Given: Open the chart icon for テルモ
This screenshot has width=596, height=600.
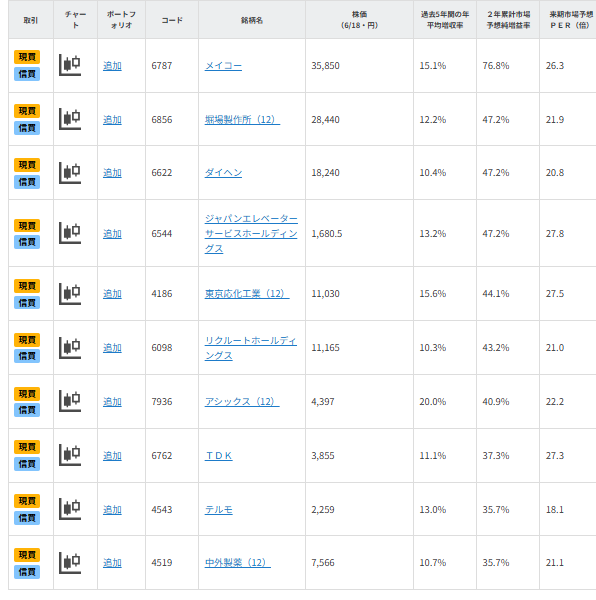Looking at the screenshot, I should [x=70, y=509].
